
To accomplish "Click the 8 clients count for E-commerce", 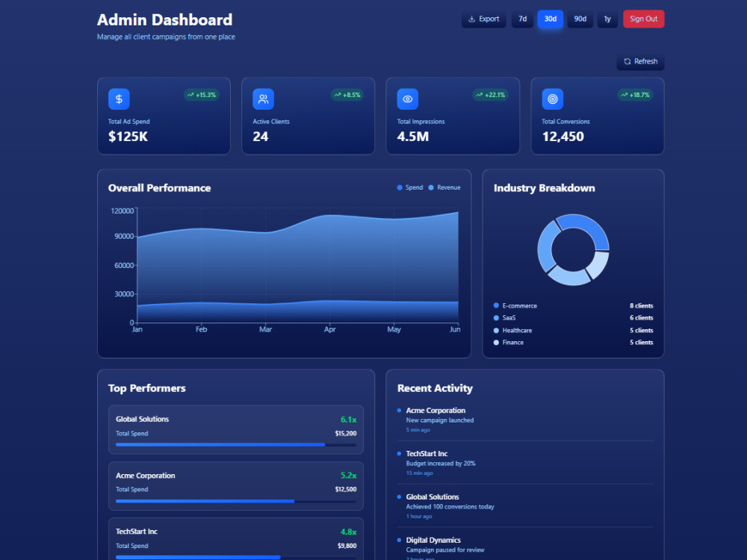I will point(641,305).
